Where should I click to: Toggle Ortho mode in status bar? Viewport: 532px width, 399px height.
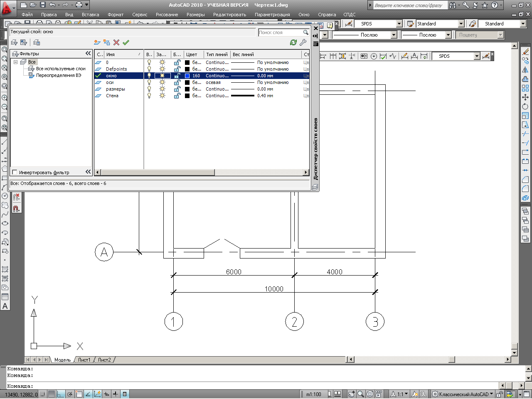point(61,394)
